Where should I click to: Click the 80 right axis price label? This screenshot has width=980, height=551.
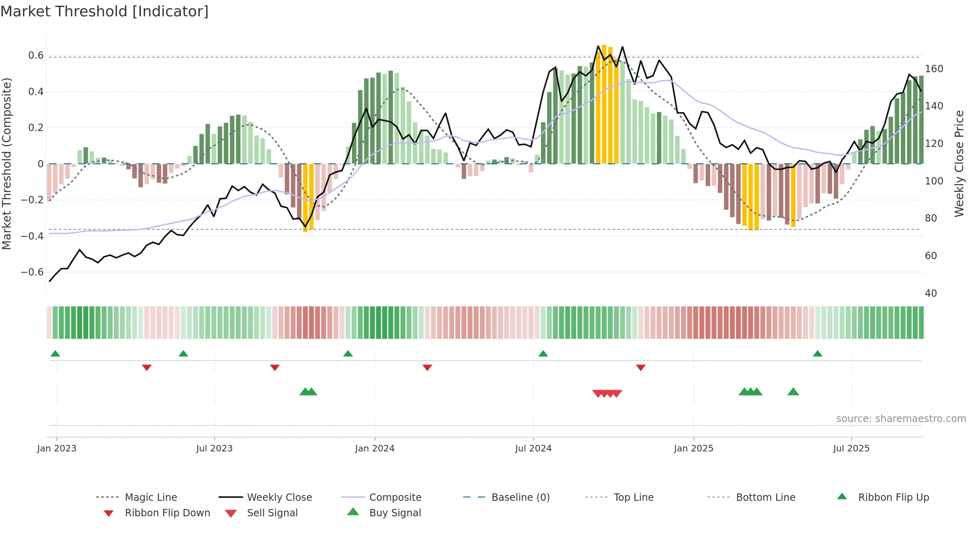pos(931,218)
